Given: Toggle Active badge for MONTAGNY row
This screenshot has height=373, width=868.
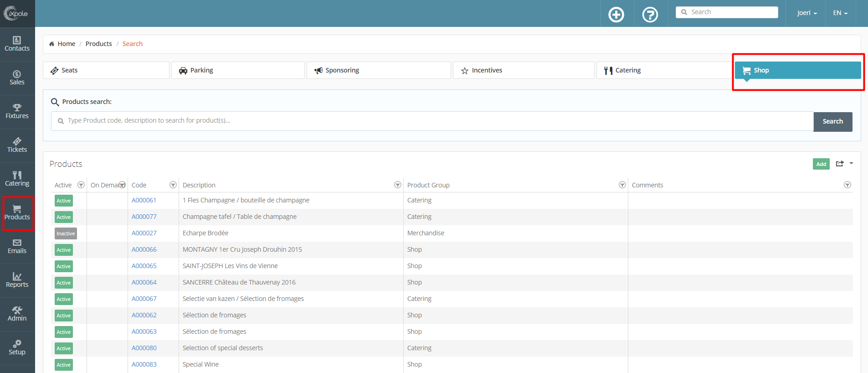Looking at the screenshot, I should click(64, 250).
